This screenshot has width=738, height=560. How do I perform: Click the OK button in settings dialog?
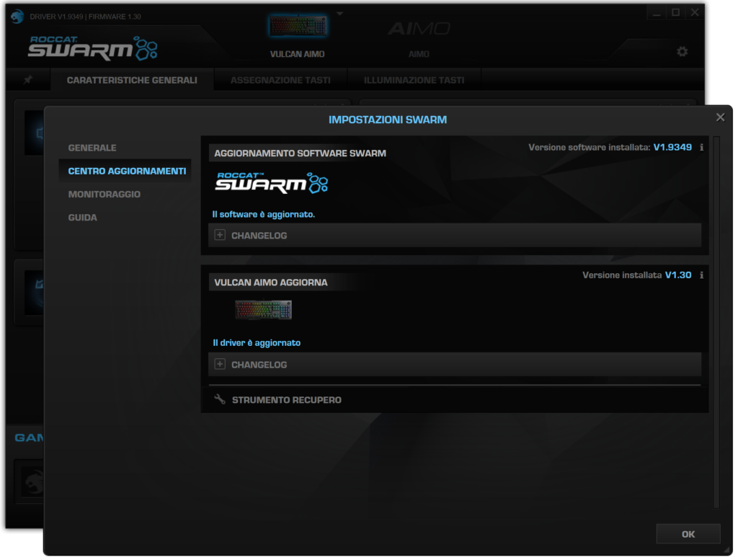click(688, 533)
